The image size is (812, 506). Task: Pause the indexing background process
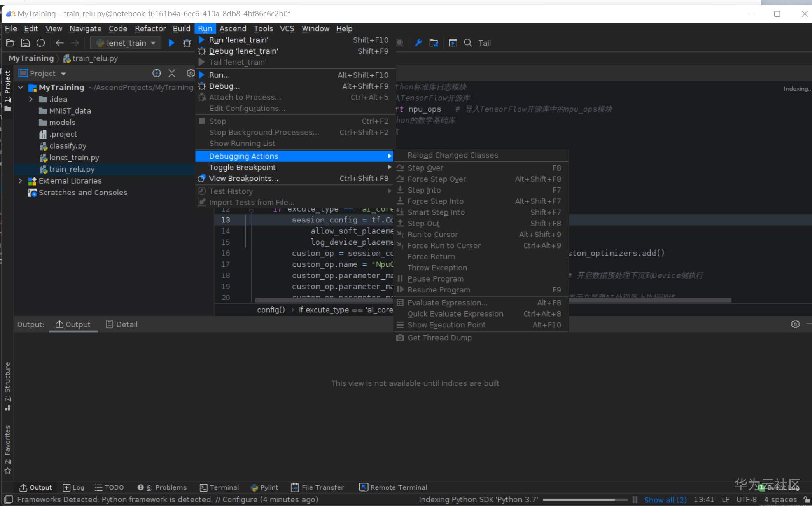tap(635, 499)
